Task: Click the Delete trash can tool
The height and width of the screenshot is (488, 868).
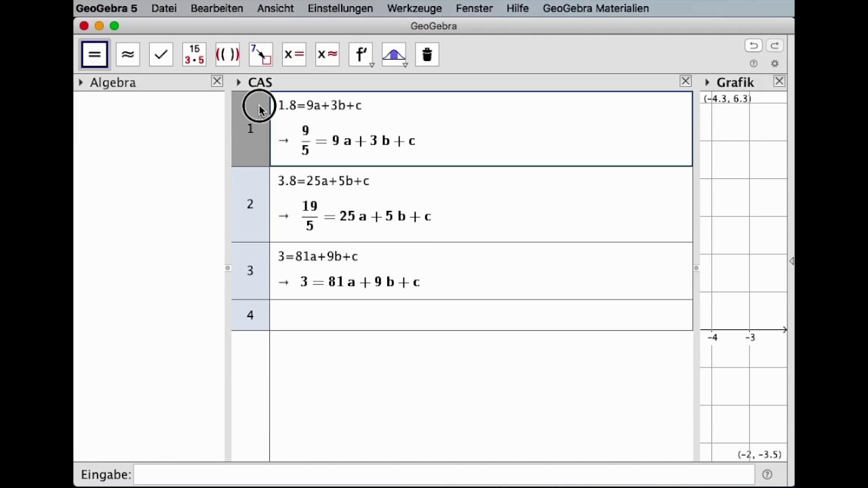Action: point(427,55)
